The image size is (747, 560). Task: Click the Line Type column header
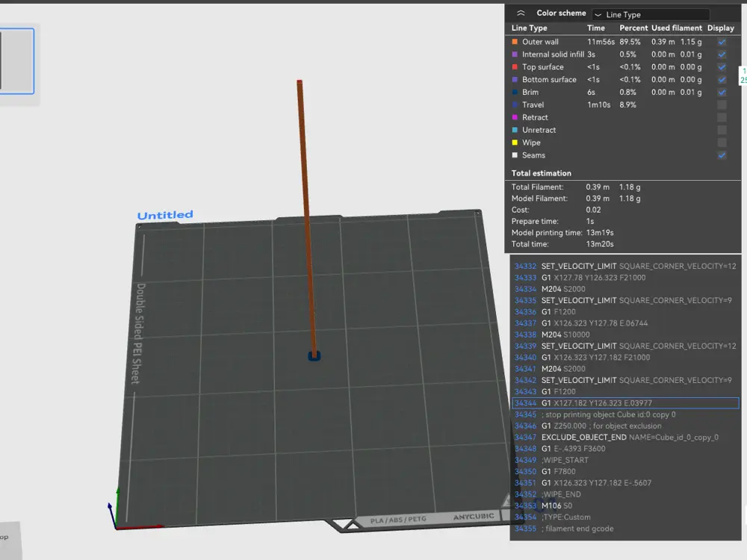click(530, 28)
